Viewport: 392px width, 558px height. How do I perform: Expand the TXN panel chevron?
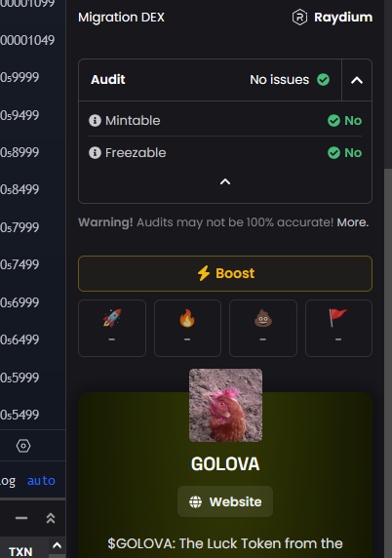click(x=57, y=545)
